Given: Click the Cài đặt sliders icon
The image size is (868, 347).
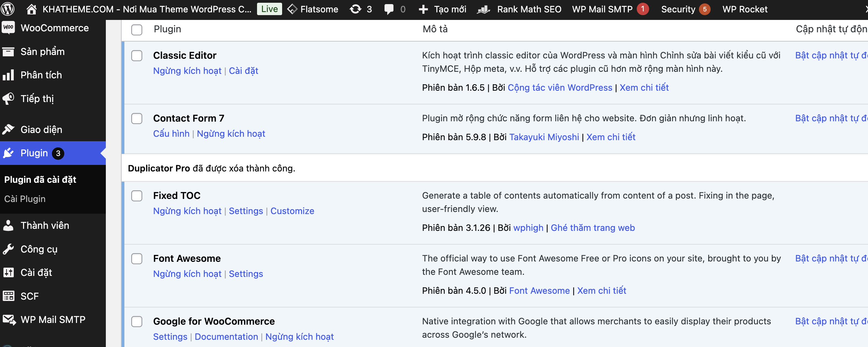Looking at the screenshot, I should point(8,272).
